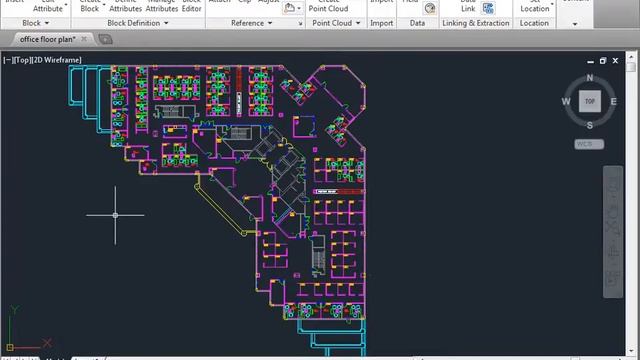Expand the Reference panel title
640x360 pixels.
[x=251, y=23]
